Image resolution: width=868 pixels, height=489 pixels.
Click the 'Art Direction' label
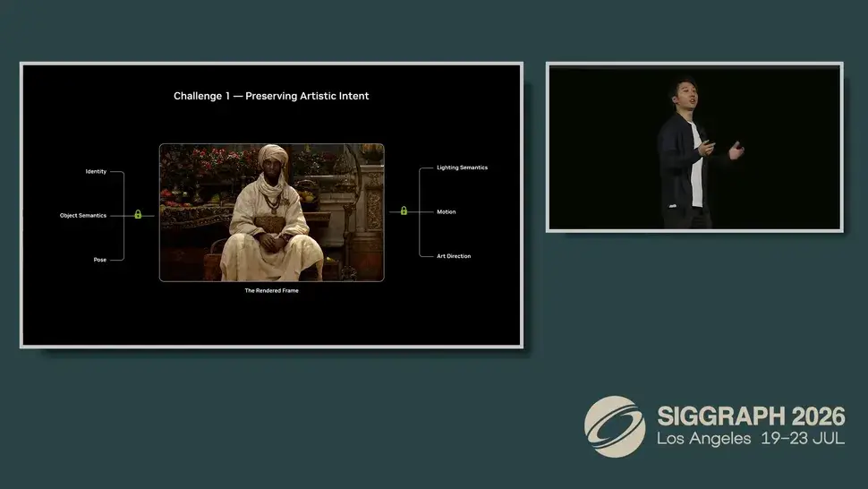point(454,256)
